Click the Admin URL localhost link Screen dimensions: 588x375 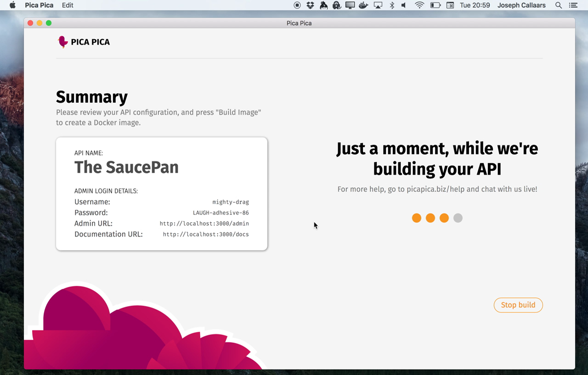(204, 224)
